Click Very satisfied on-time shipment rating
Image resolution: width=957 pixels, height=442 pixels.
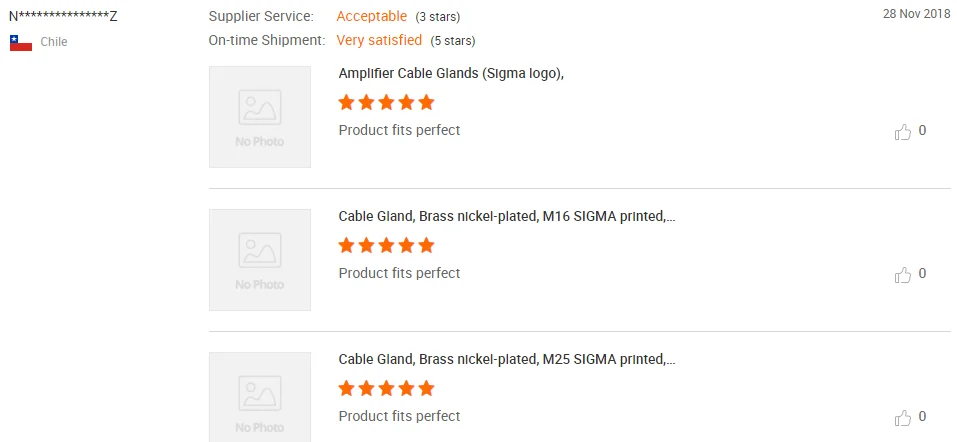379,41
